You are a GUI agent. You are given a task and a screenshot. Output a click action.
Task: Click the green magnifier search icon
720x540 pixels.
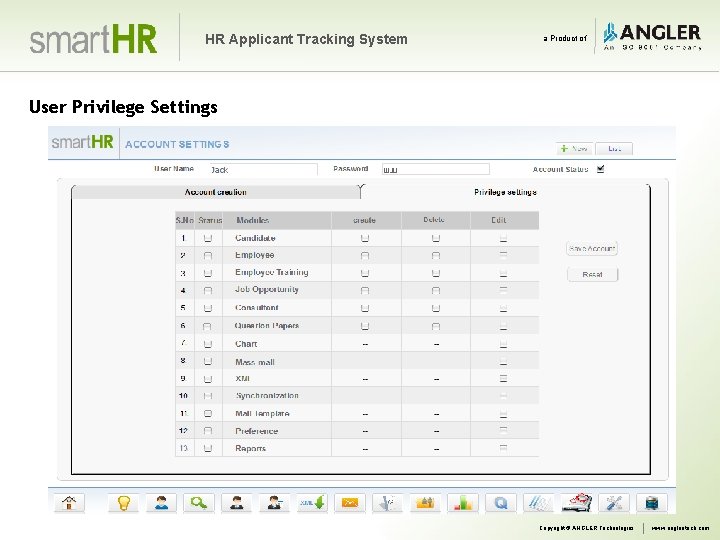pyautogui.click(x=198, y=503)
